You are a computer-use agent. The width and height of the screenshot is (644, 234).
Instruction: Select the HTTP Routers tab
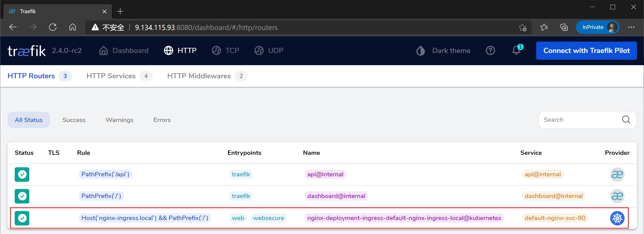pos(39,76)
